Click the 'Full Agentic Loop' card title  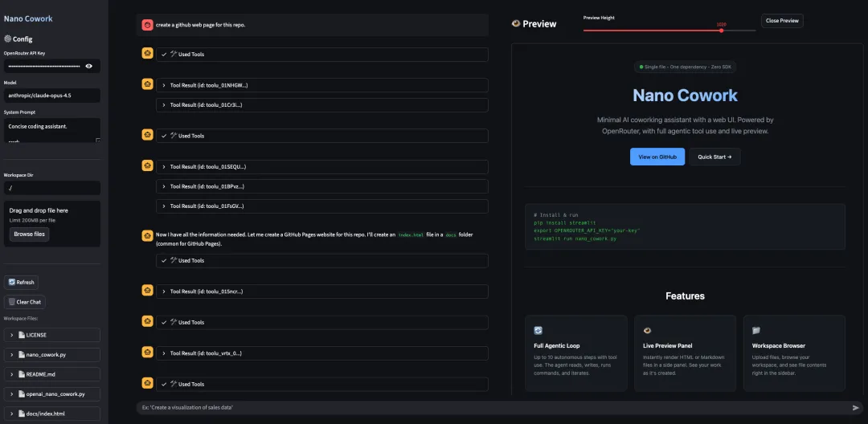[x=557, y=345]
